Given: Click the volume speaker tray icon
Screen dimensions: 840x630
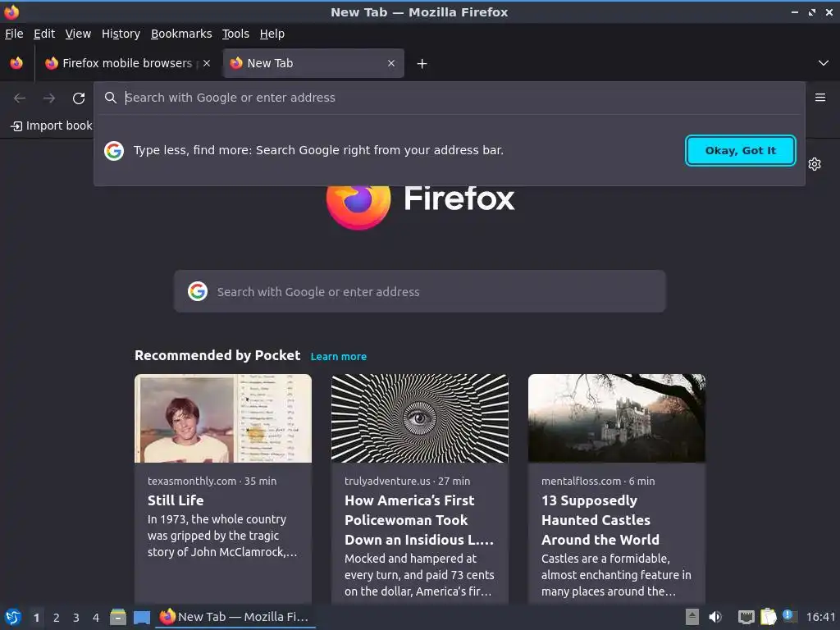Looking at the screenshot, I should click(715, 617).
